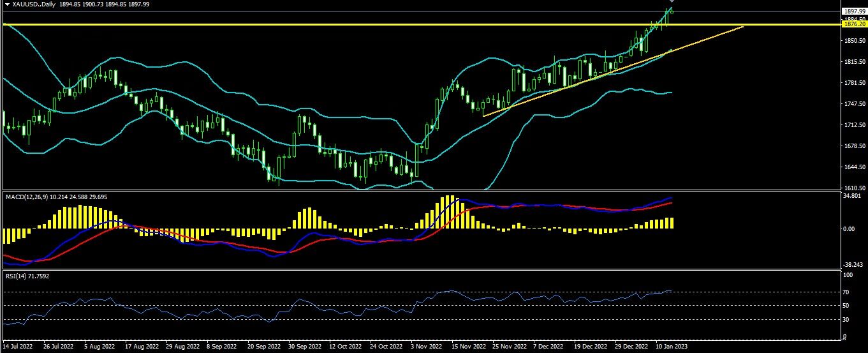
Task: Click the latest candlestick on the chart
Action: pyautogui.click(x=671, y=10)
